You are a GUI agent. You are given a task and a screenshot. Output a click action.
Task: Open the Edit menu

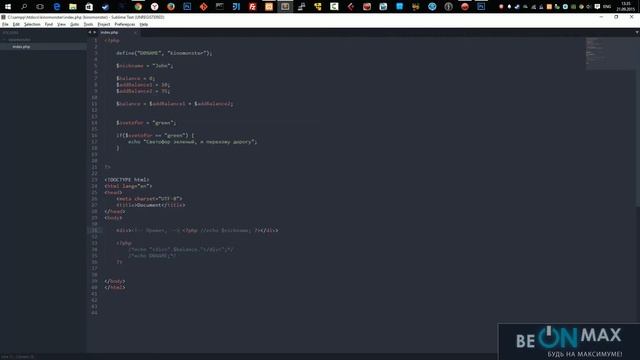pyautogui.click(x=16, y=24)
